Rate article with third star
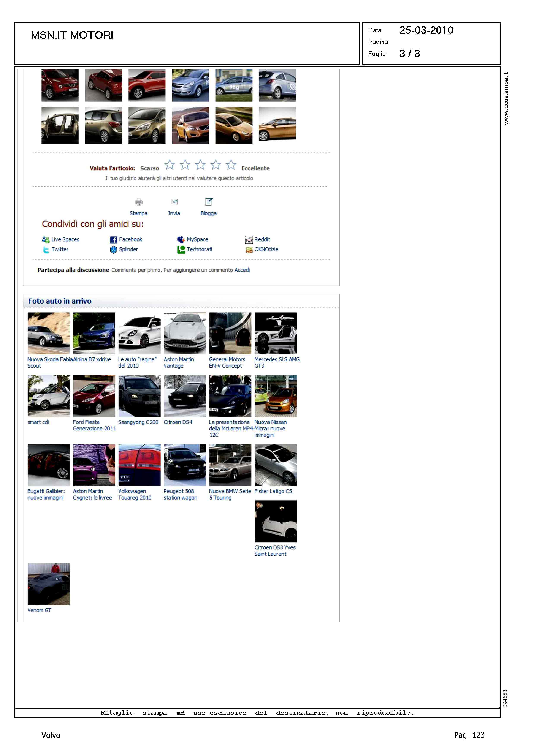This screenshot has width=539, height=756. 200,164
